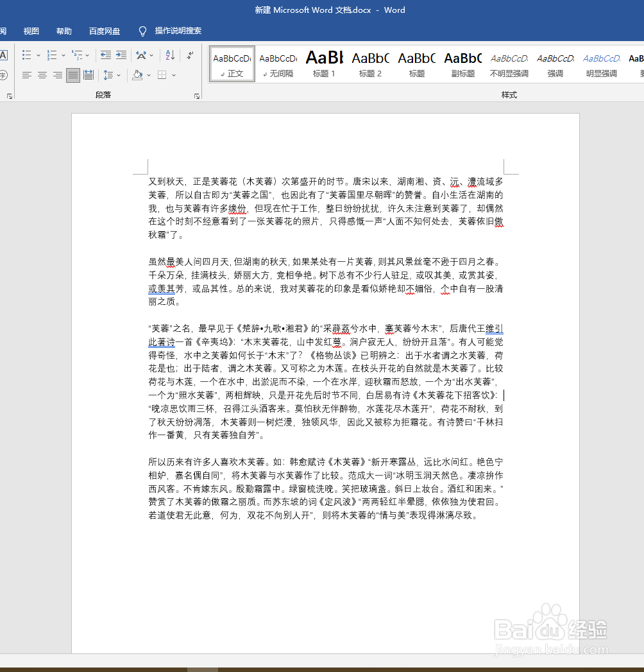The height and width of the screenshot is (672, 644).
Task: Apply numbered list to the paragraph
Action: (51, 55)
